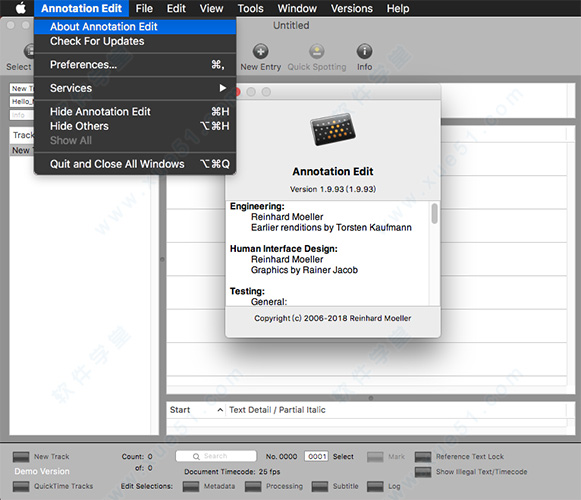Enable Reference Text Lock
Image resolution: width=581 pixels, height=500 pixels.
coord(423,457)
